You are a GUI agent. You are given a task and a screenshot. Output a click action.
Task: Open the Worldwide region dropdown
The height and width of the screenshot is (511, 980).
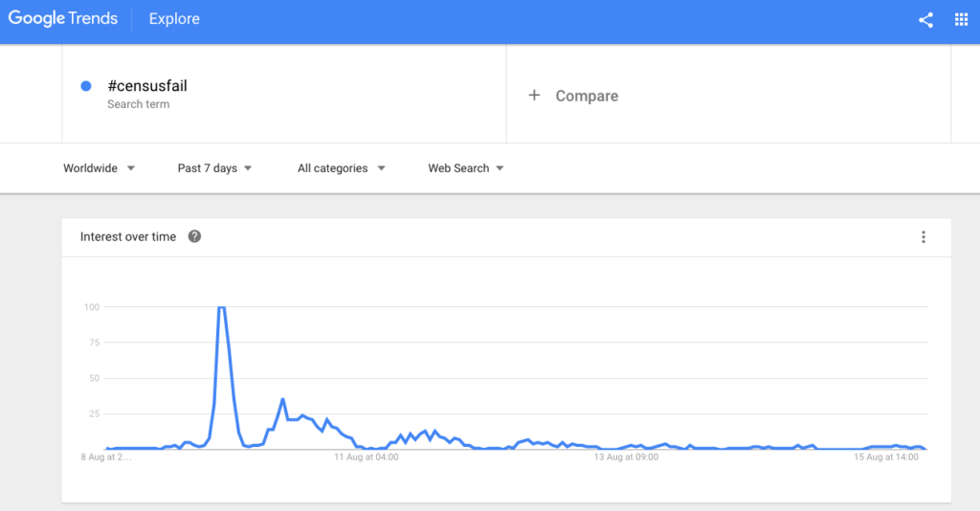99,168
